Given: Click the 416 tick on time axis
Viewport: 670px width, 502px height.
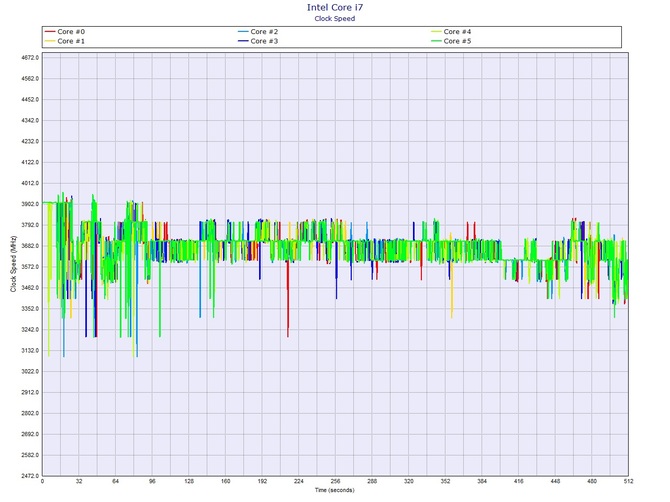Looking at the screenshot, I should 519,481.
